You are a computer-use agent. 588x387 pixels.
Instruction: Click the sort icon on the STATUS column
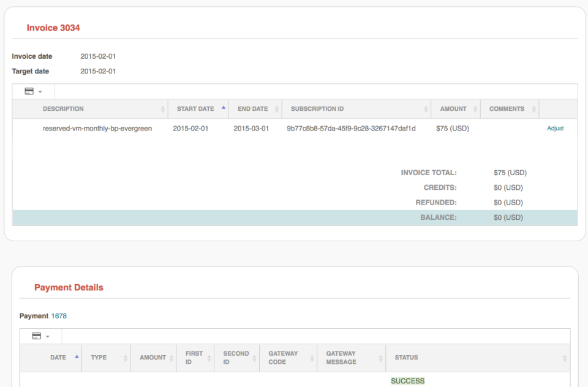[x=563, y=358]
